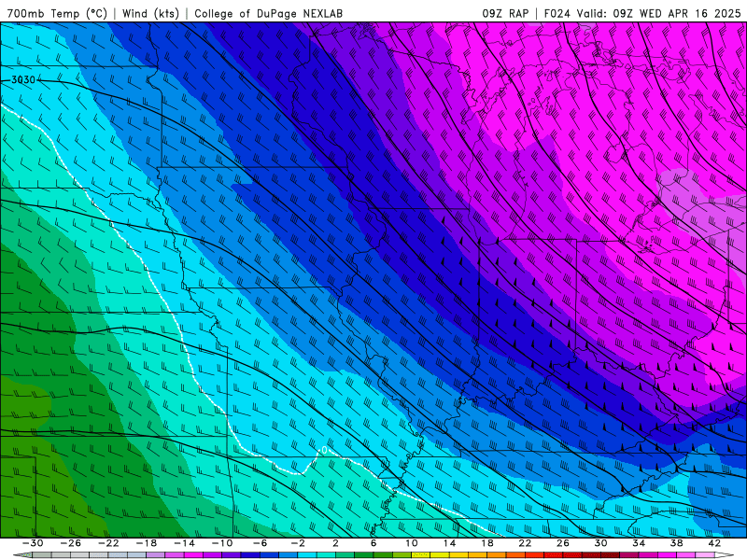The width and height of the screenshot is (747, 560).
Task: Click the "2" color scale label
Action: click(335, 543)
